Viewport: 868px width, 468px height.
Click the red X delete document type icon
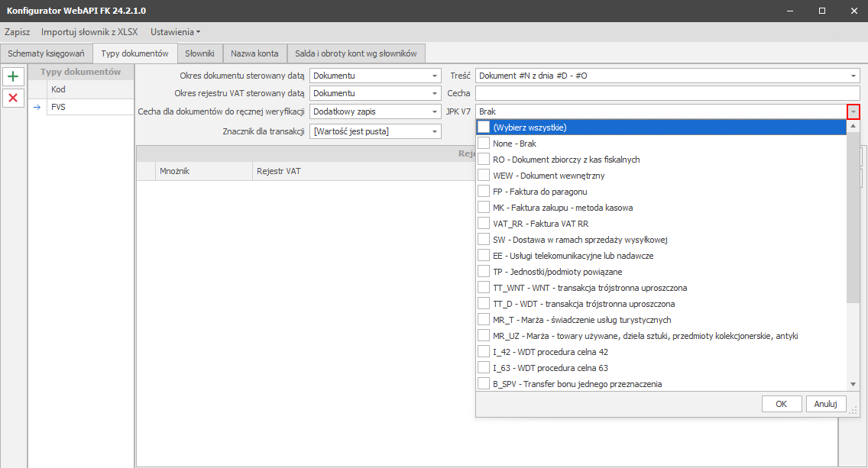(13, 98)
